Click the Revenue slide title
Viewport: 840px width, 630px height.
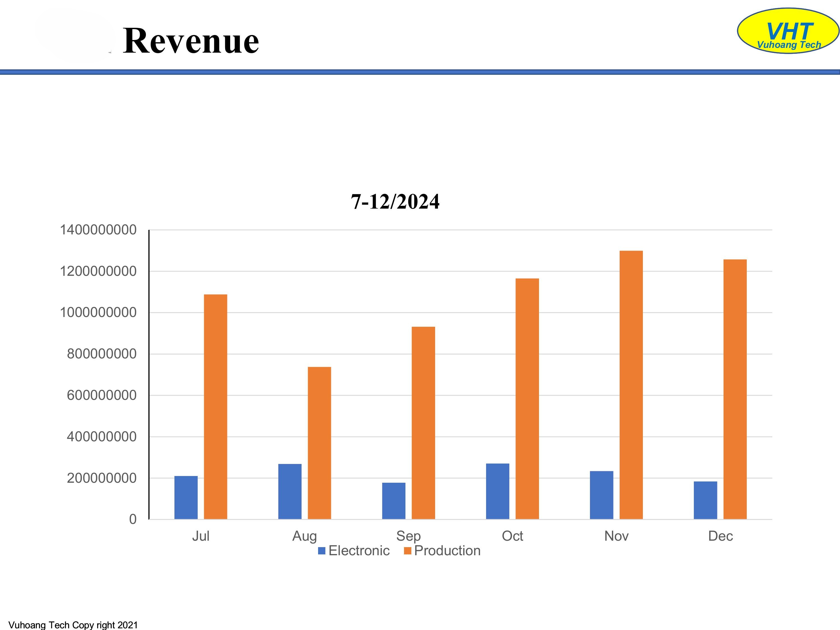pos(191,41)
